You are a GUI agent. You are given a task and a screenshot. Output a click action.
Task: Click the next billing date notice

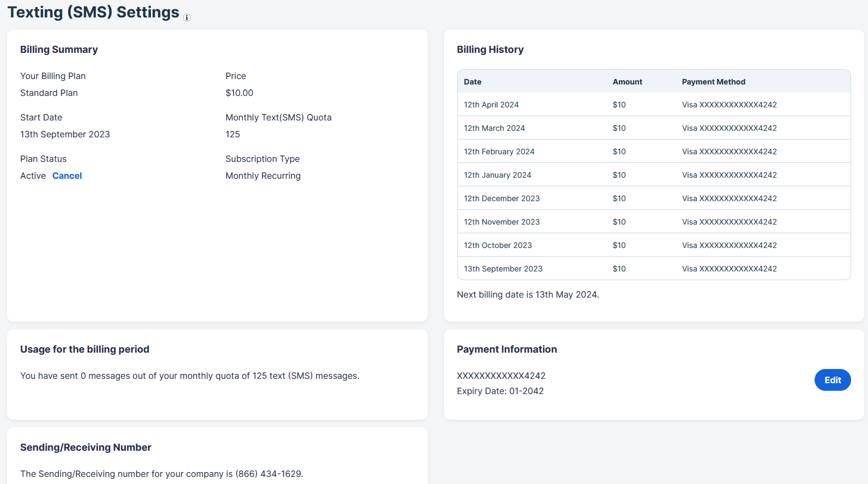tap(527, 294)
